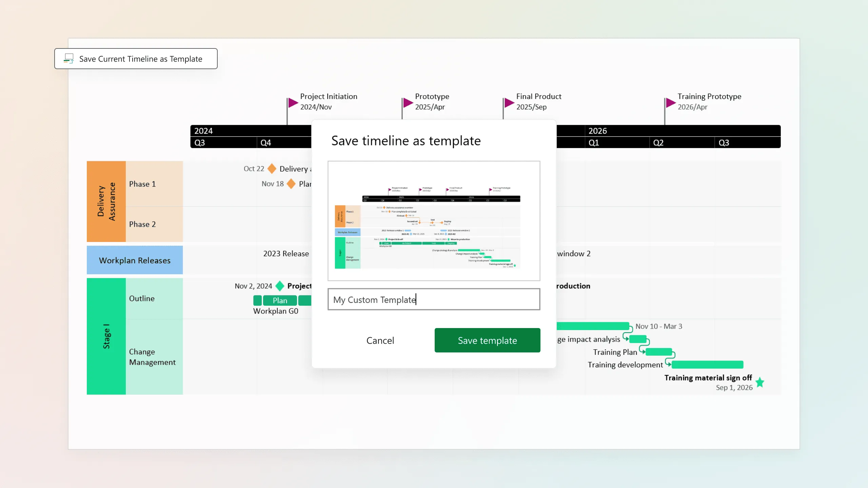Select the template name input field
The width and height of the screenshot is (868, 488).
pyautogui.click(x=434, y=299)
